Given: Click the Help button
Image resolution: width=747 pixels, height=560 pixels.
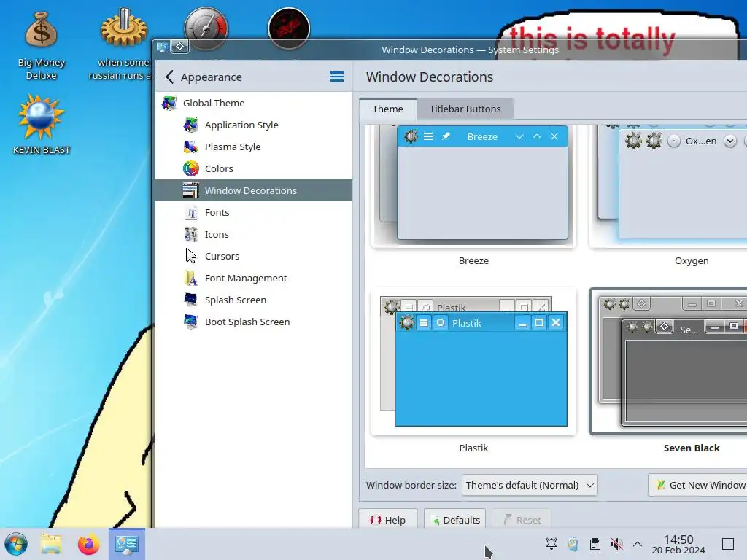Looking at the screenshot, I should [388, 520].
